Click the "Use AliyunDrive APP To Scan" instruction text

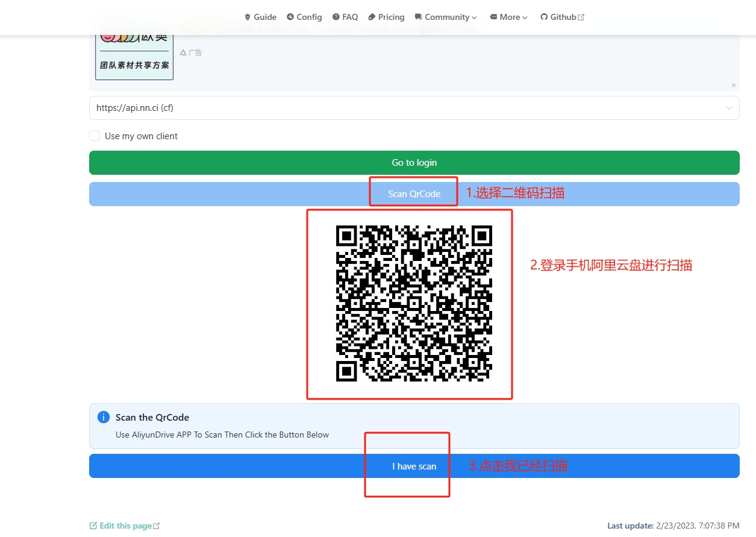tap(222, 435)
